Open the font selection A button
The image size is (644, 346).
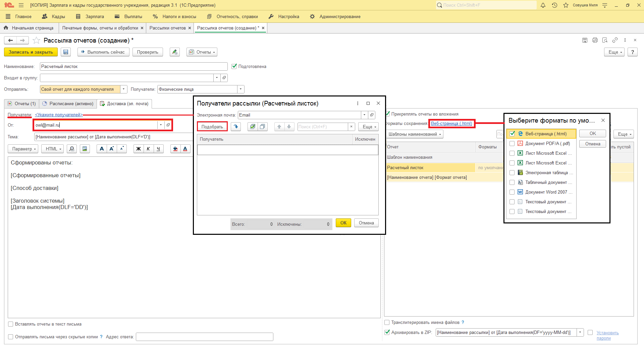[x=102, y=149]
